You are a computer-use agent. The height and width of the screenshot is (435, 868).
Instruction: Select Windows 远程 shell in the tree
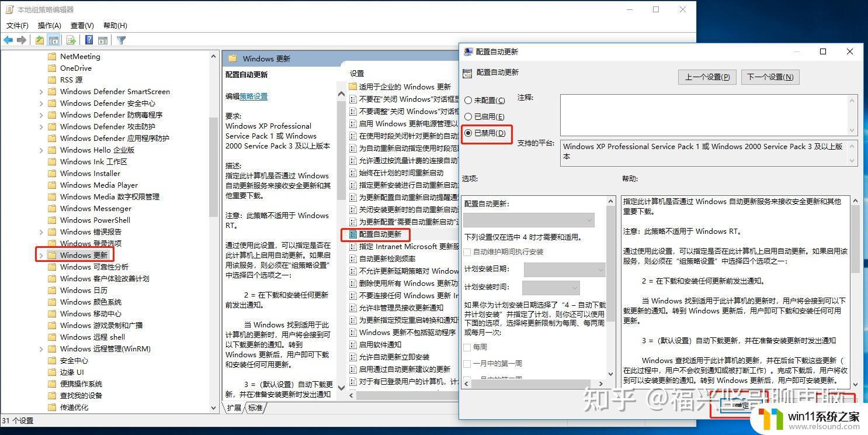92,337
